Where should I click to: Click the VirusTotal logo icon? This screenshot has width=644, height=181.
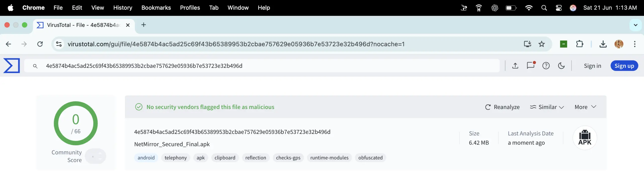click(12, 66)
